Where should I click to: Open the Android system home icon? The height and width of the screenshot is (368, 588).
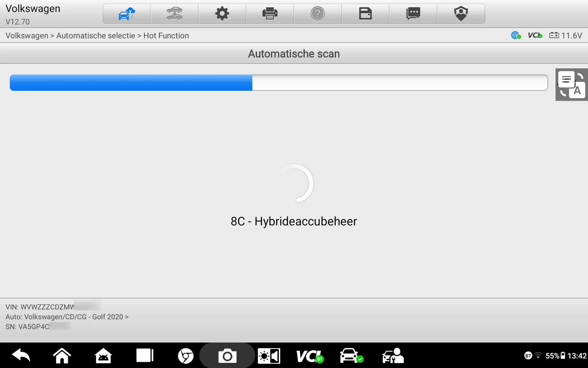(x=103, y=356)
